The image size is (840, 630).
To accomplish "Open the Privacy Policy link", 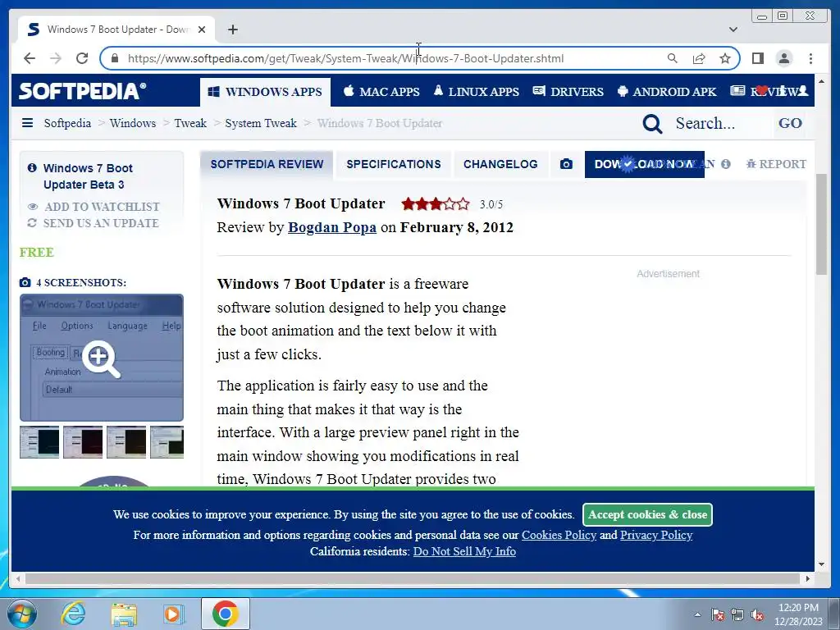I will [656, 535].
